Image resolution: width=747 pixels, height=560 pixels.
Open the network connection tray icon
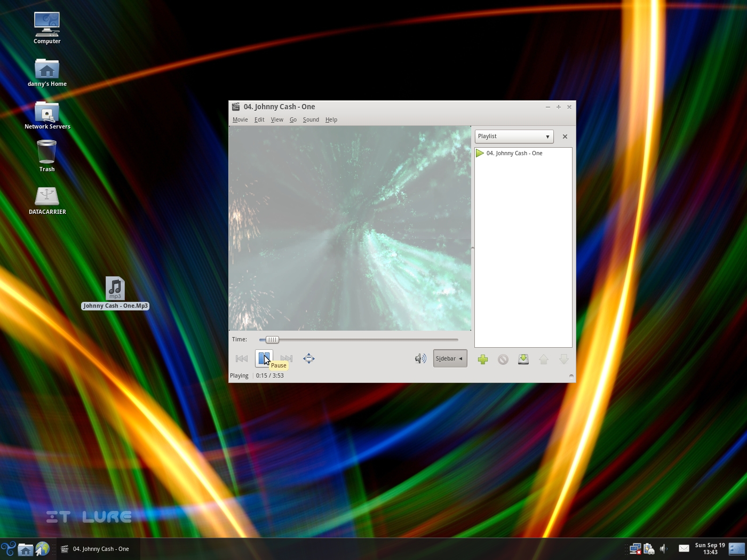coord(635,549)
